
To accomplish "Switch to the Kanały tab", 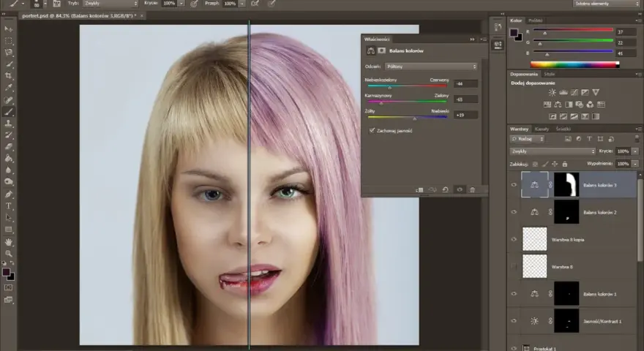I will point(542,129).
